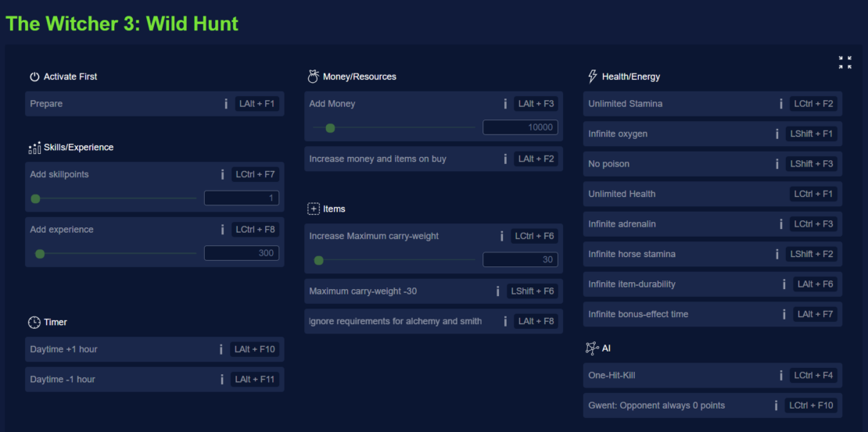The height and width of the screenshot is (432, 868).
Task: Toggle the Unlimited Stamina cheat label
Action: (x=626, y=104)
